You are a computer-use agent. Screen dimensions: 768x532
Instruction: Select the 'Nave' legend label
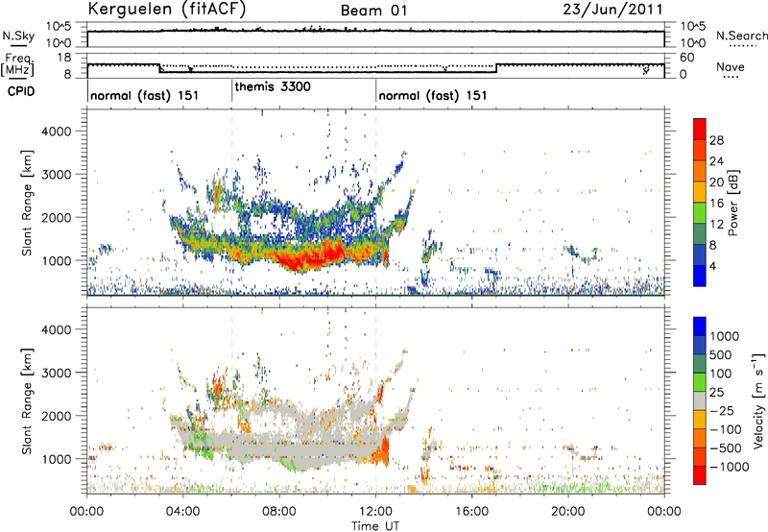tap(730, 67)
